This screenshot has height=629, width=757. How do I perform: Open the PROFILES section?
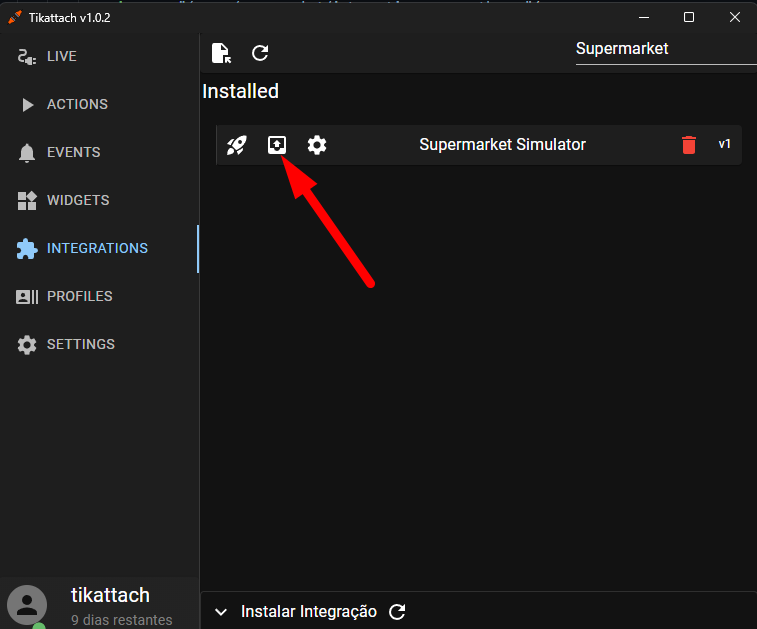[99, 296]
